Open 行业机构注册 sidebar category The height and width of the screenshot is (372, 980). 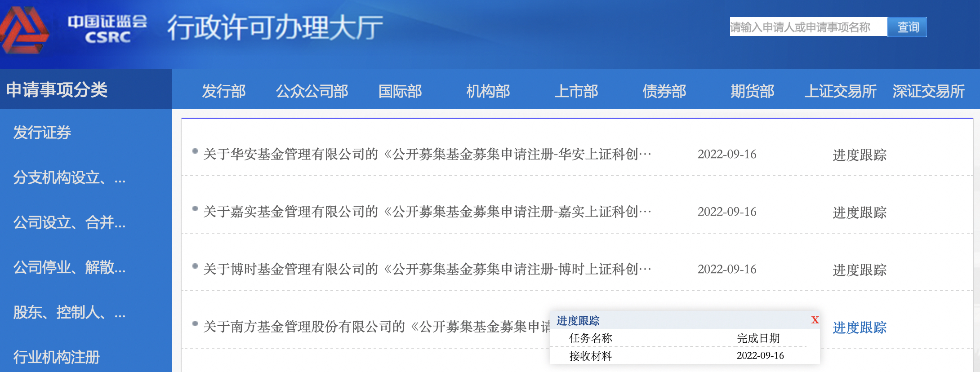57,357
